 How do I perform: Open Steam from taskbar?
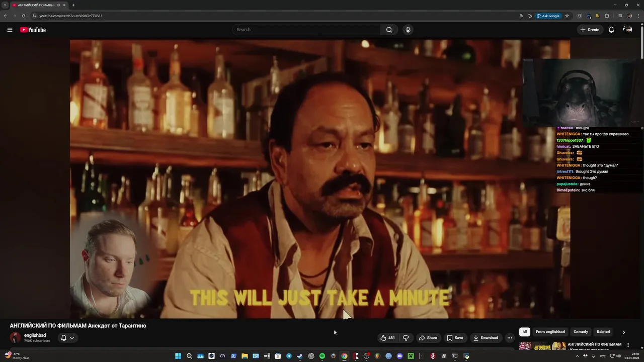click(300, 356)
